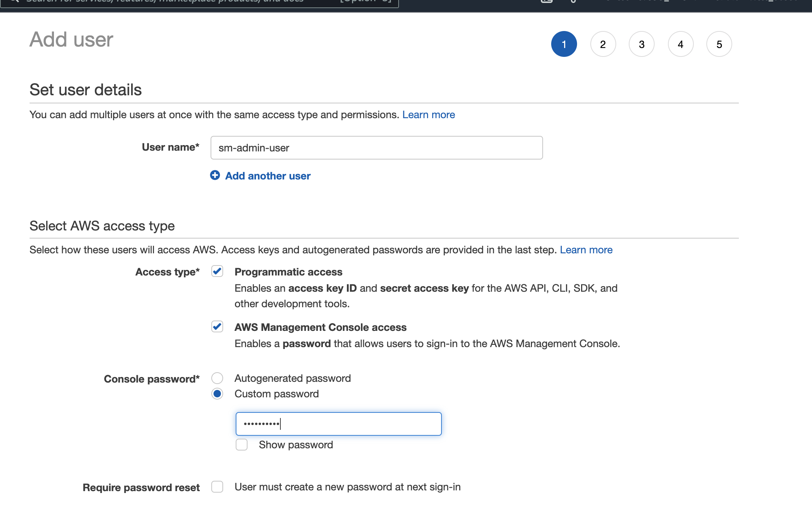Click the Programmatic access label text
Viewport: 812px width, 531px height.
point(288,272)
